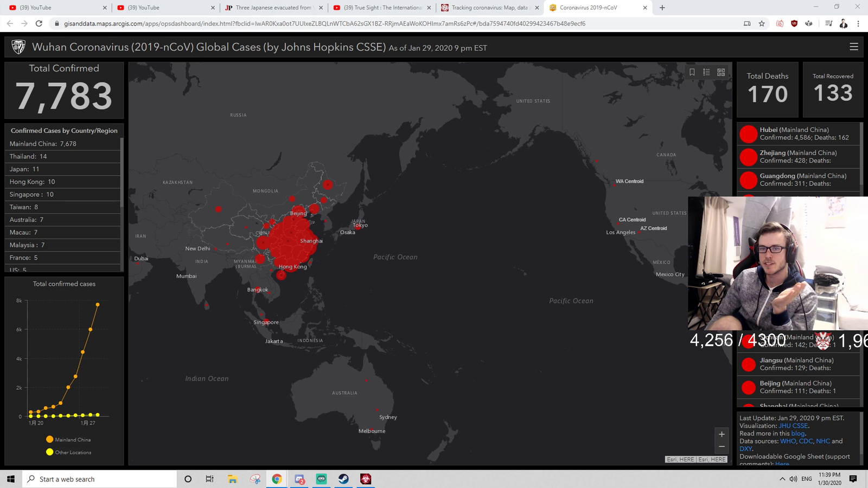
Task: Select Japan: 11 in country list
Action: pyautogui.click(x=62, y=169)
